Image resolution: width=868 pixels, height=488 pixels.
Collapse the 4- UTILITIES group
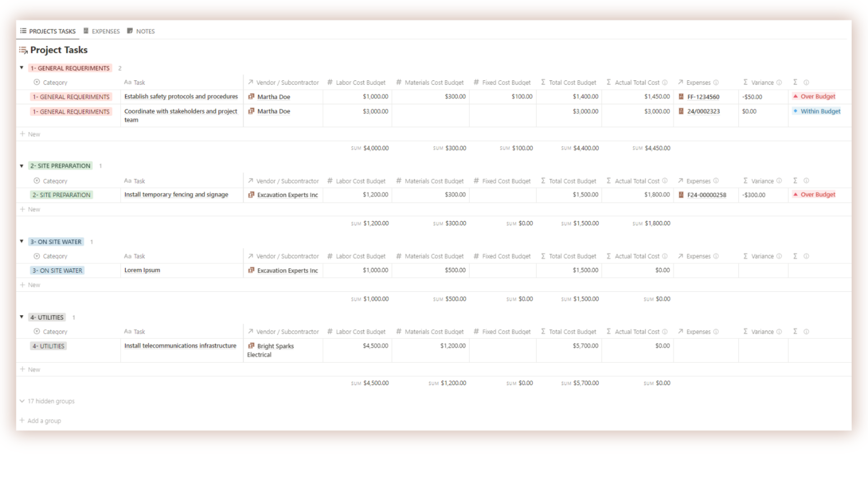coord(21,317)
